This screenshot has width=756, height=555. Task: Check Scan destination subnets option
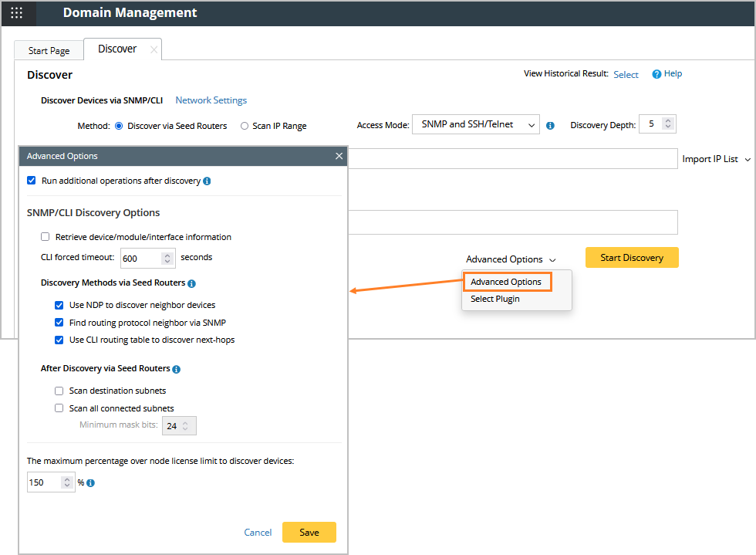[x=59, y=391]
